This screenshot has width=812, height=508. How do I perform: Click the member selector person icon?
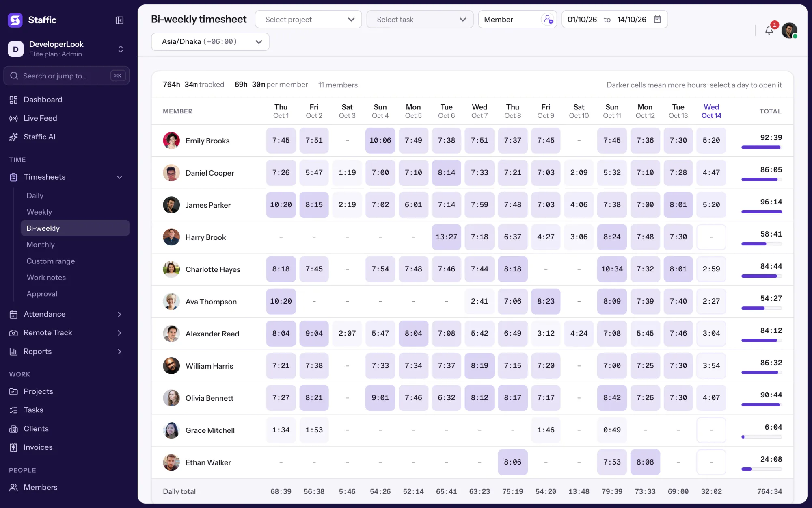pos(548,19)
